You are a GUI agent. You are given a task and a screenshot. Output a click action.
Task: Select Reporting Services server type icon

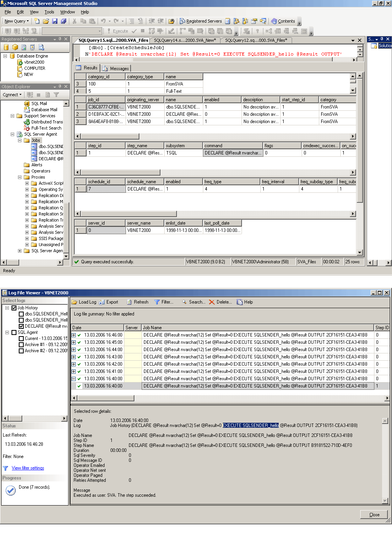coord(24,47)
